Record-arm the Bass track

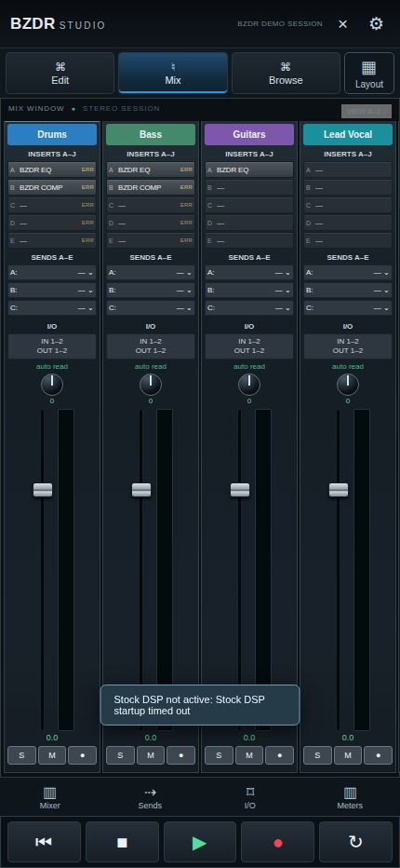point(180,755)
